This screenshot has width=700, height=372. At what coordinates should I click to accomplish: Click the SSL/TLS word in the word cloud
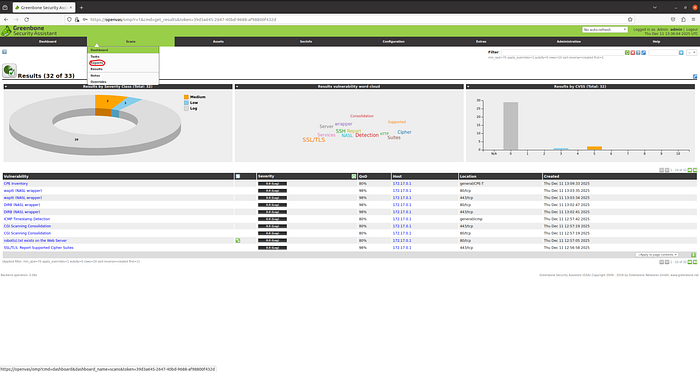(x=313, y=140)
